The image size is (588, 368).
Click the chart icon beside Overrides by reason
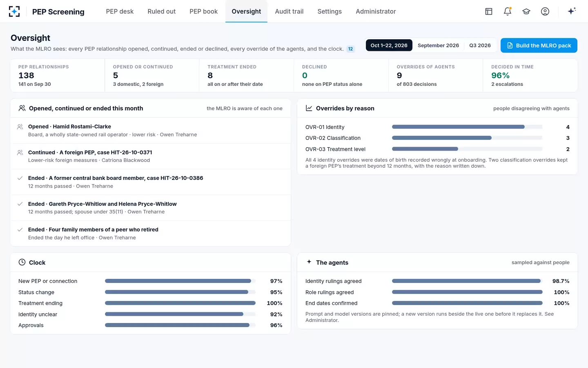[x=309, y=108]
